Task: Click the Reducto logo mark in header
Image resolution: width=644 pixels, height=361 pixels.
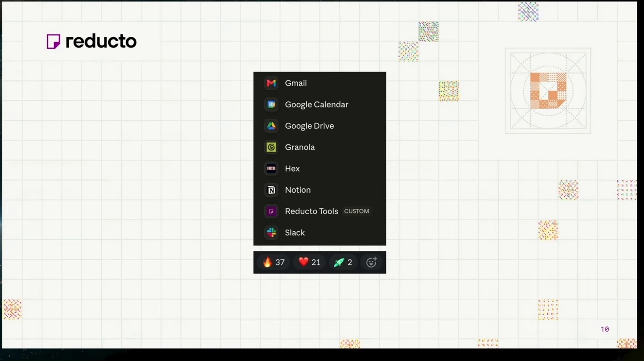Action: pos(53,42)
